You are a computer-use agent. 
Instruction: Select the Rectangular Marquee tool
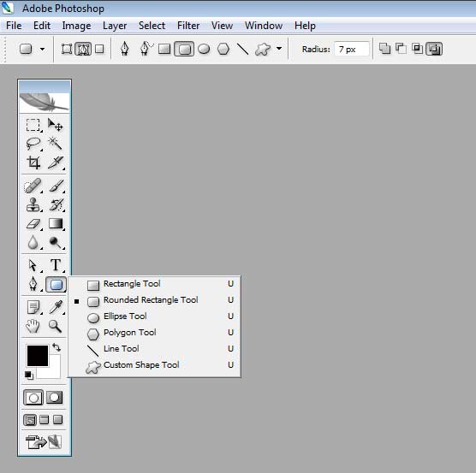point(33,125)
